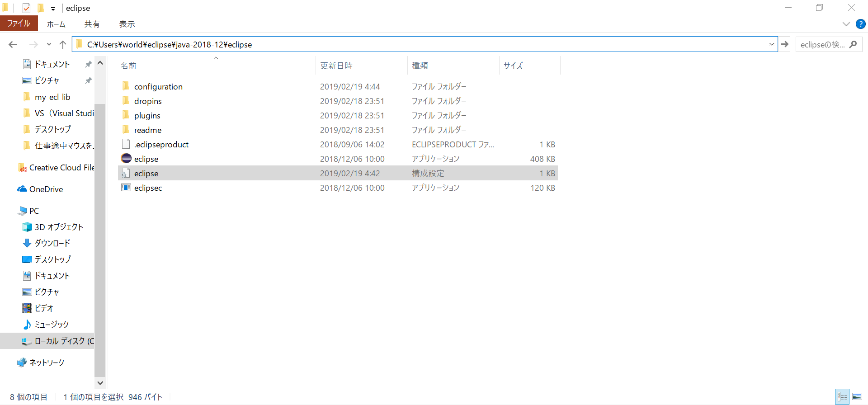868x405 pixels.
Task: Open OneDrive in navigation pane
Action: pos(46,189)
